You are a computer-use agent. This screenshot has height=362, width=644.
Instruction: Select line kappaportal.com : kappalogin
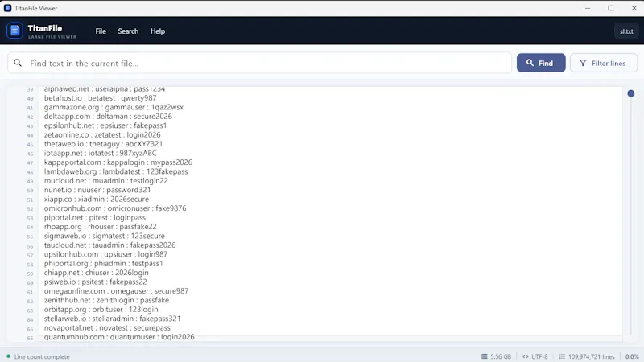click(x=118, y=162)
